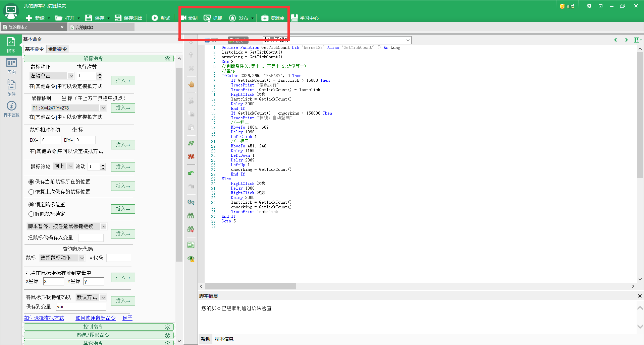Open the 脚本暂停，按任意鼠标键继续 dropdown
Viewport: 644px width, 345px height.
(x=104, y=226)
